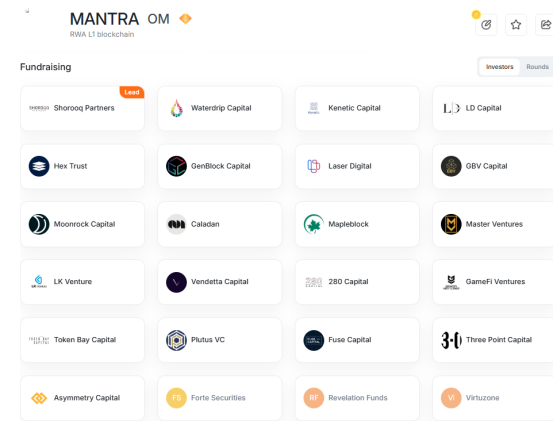Click the Plutus VC hexagon logo
Viewport: 554px width, 421px height.
pos(176,340)
